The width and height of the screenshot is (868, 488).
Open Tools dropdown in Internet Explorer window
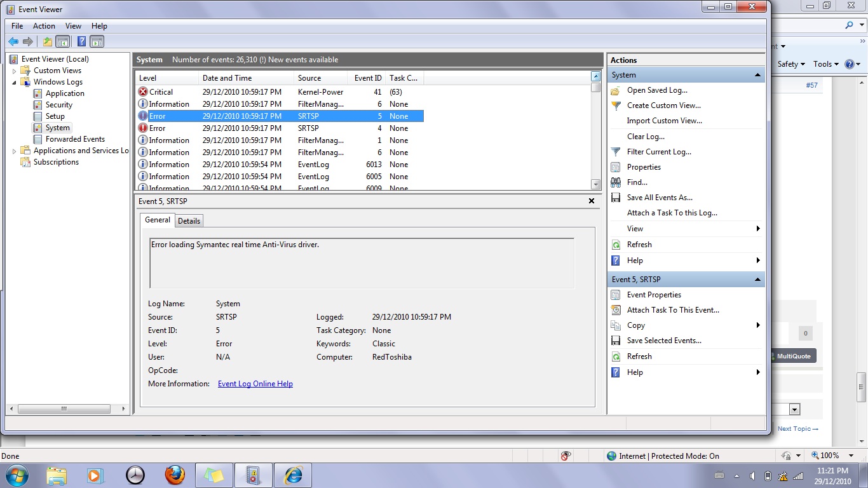825,64
